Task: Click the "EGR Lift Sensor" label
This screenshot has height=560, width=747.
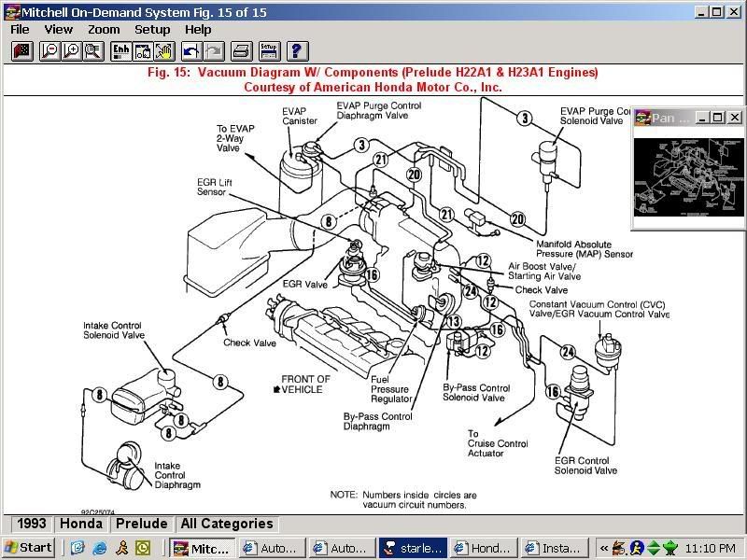Action: (x=215, y=188)
